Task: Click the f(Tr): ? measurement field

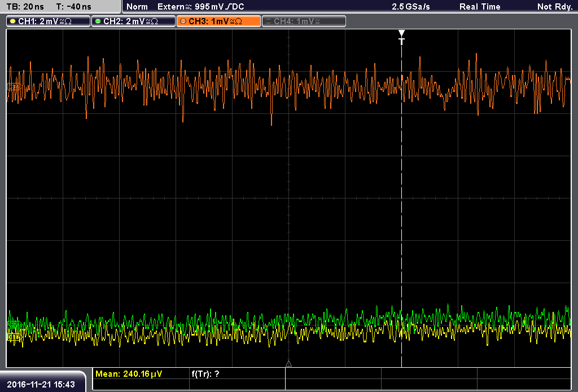Action: tap(237, 374)
